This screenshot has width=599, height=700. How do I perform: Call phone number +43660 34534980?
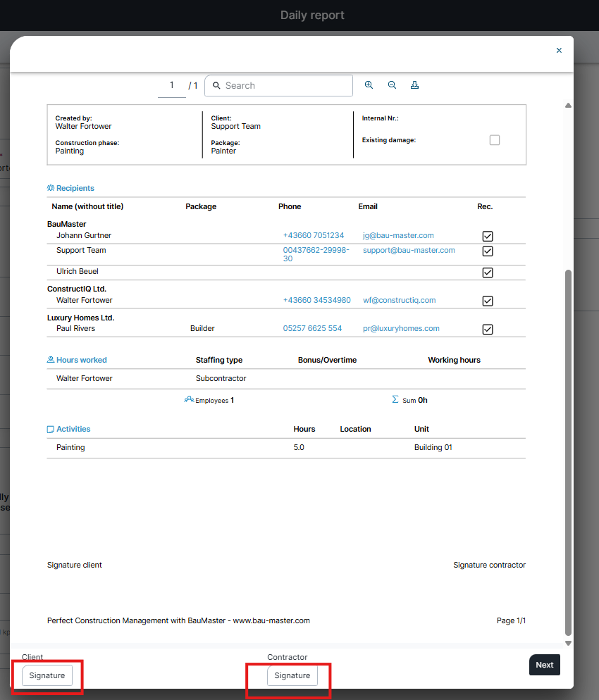[316, 300]
